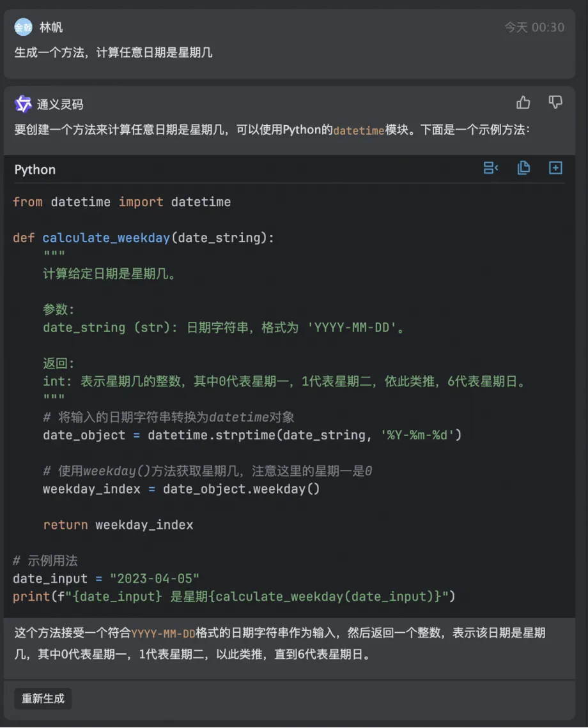
Task: Click the thumbs up icon
Action: click(x=523, y=102)
